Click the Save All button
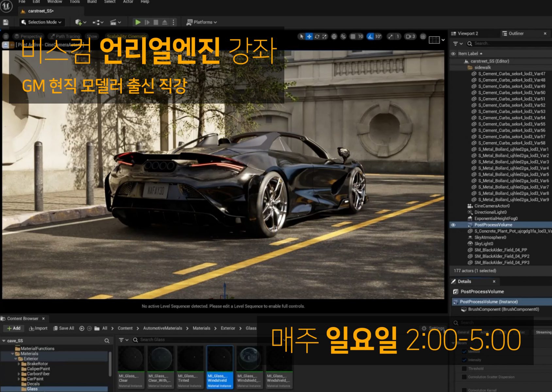Screen dimensions: 552x392 tap(64, 328)
